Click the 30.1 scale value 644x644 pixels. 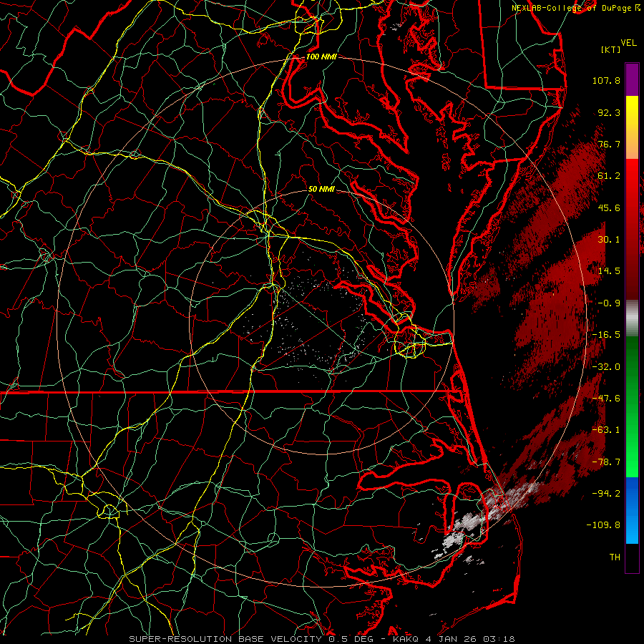[609, 240]
